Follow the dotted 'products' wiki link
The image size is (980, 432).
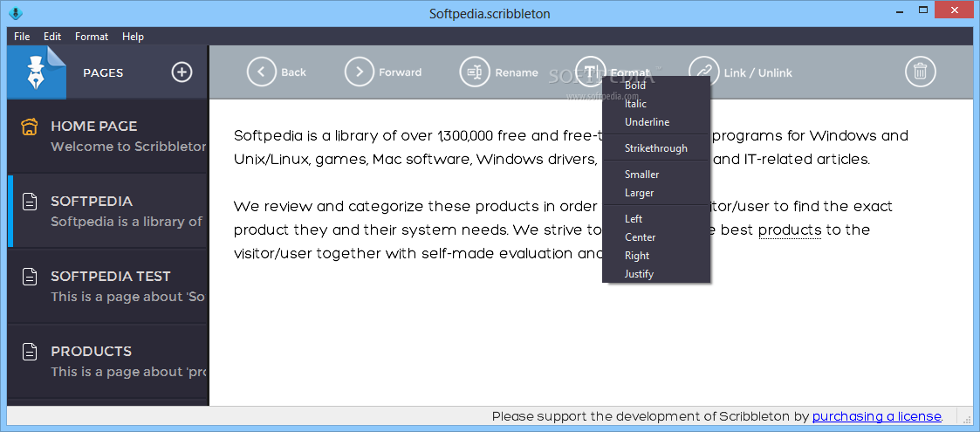tap(790, 230)
